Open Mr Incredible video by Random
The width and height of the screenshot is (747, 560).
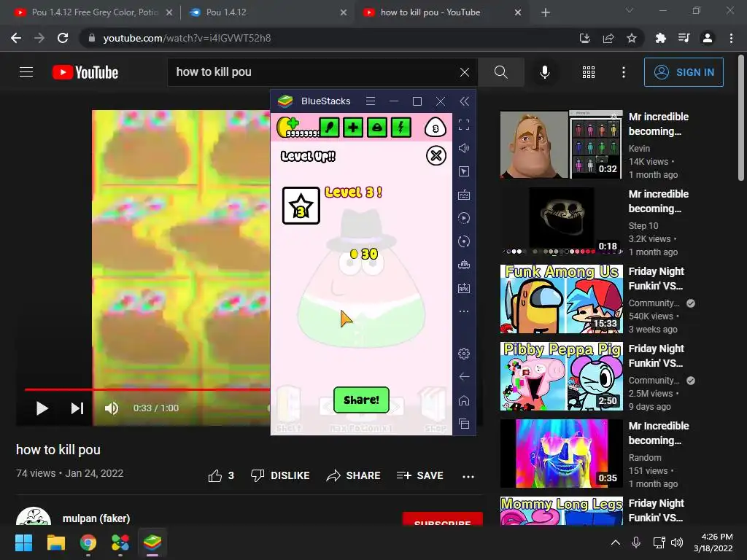point(561,454)
